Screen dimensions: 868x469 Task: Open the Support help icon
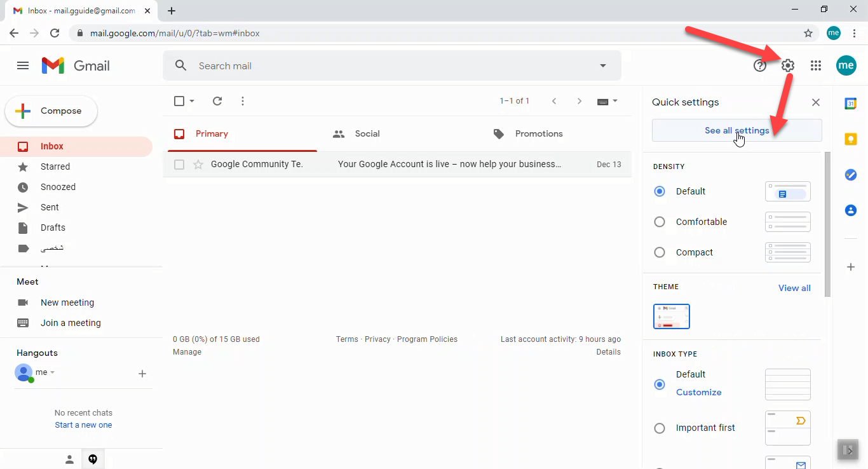coord(760,65)
